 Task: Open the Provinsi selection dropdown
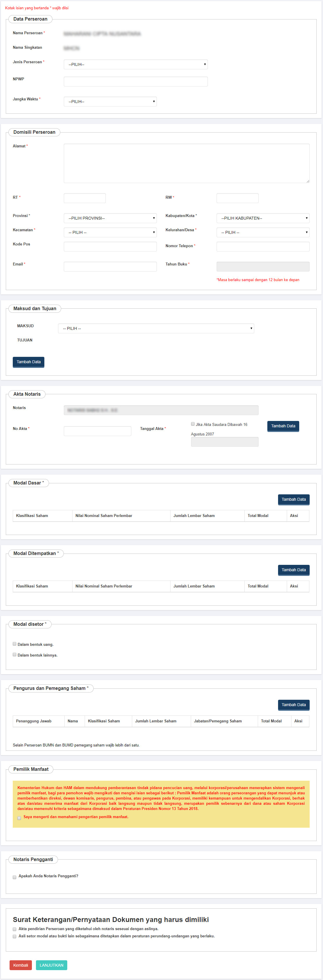[x=110, y=218]
